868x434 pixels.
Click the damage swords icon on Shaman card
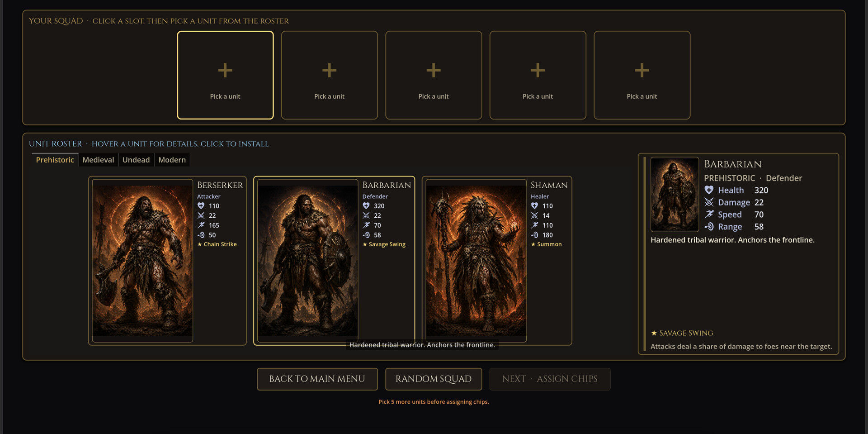535,215
